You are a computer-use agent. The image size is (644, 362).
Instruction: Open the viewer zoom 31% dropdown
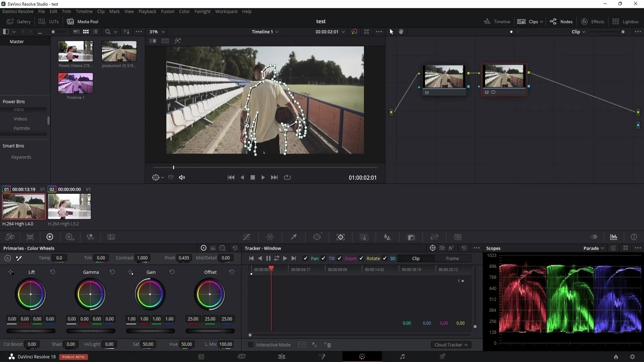(157, 32)
